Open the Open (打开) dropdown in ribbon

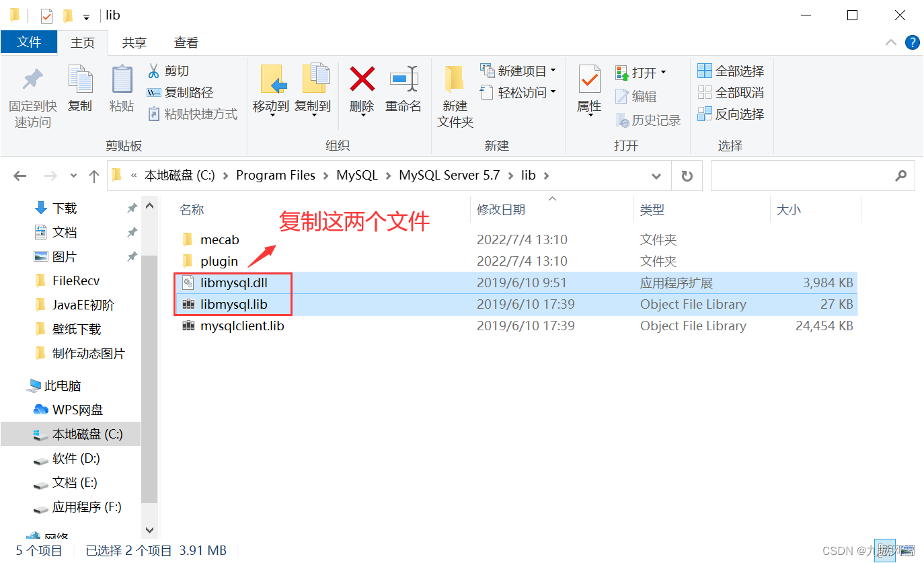coord(641,72)
